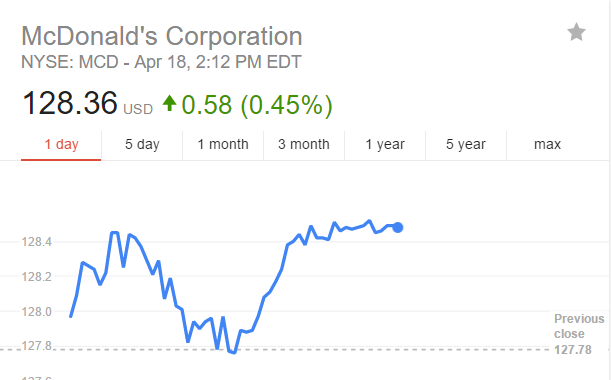Viewport: 611px width, 380px height.
Task: Click the 128.2 axis label
Action: coord(37,277)
